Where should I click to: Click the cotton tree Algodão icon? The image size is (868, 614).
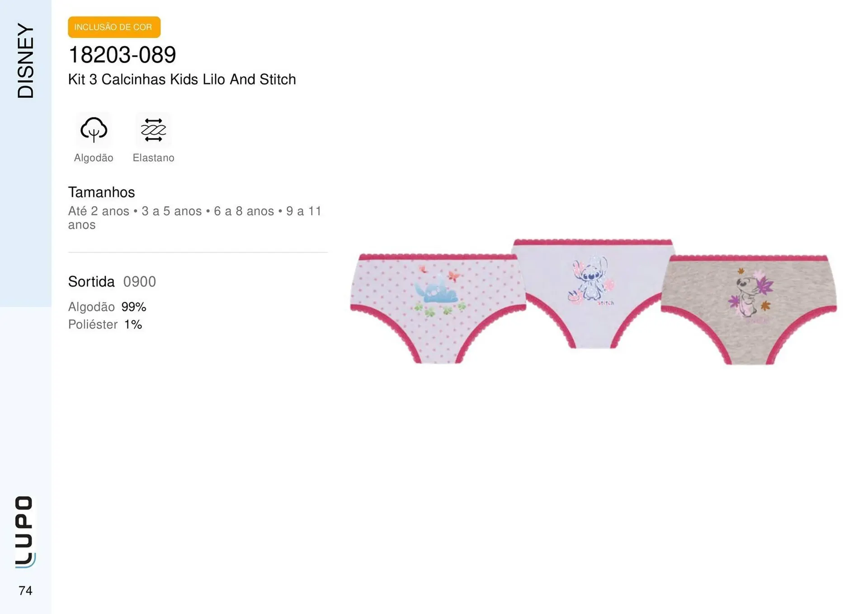pyautogui.click(x=94, y=130)
